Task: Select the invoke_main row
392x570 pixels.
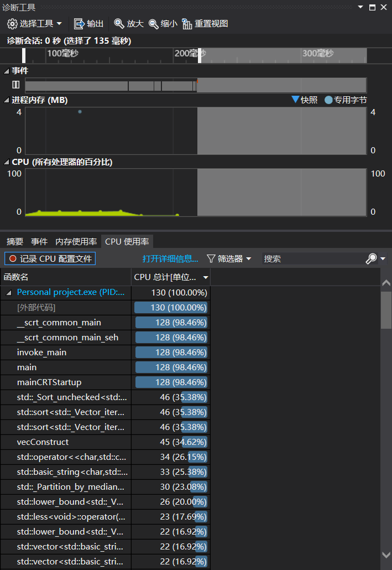Action: click(106, 353)
